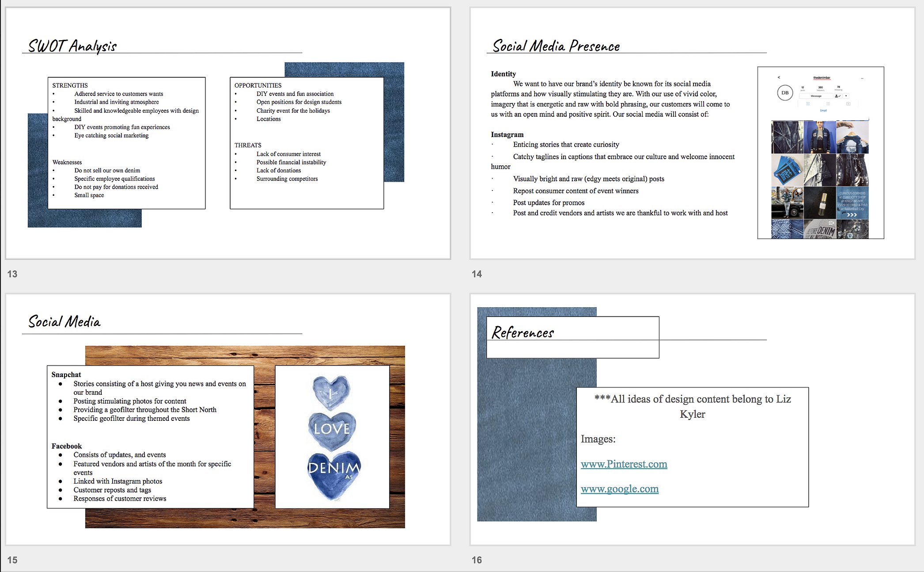Click the Instagram heading on slide 14

507,134
